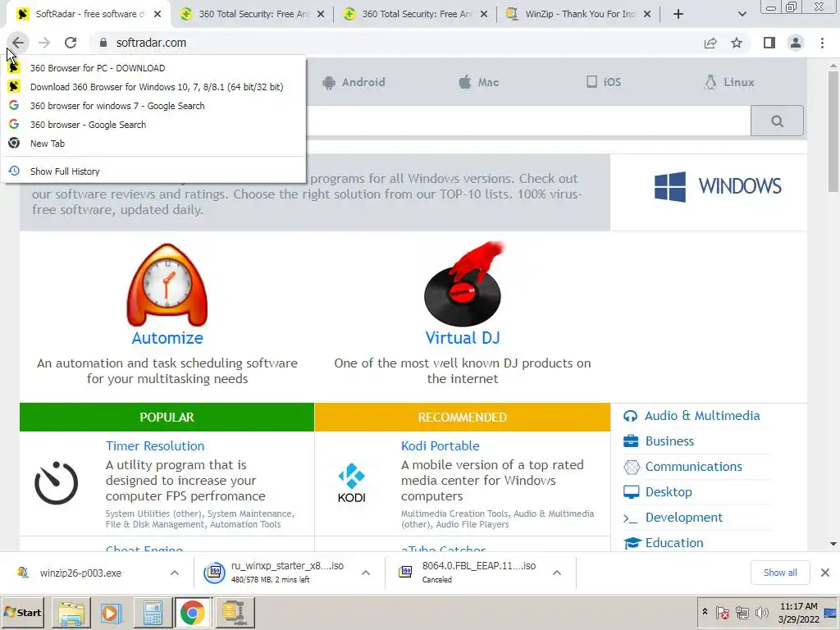Choose Show Full History

(x=153, y=171)
